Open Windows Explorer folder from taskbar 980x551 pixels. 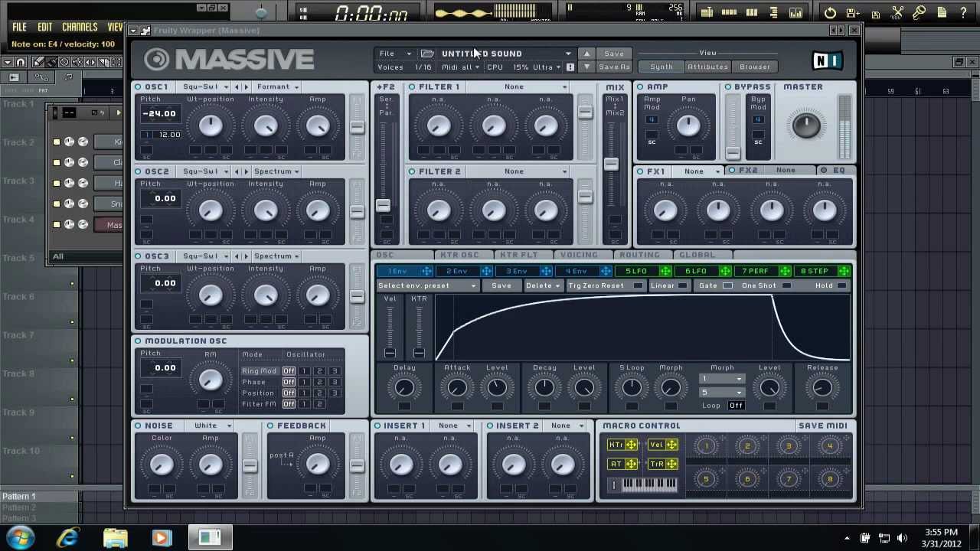pos(115,537)
